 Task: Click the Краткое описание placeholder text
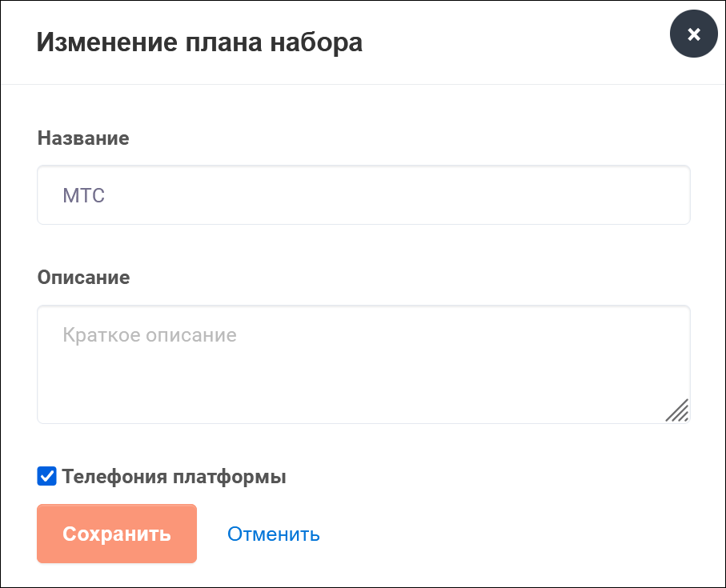[150, 335]
